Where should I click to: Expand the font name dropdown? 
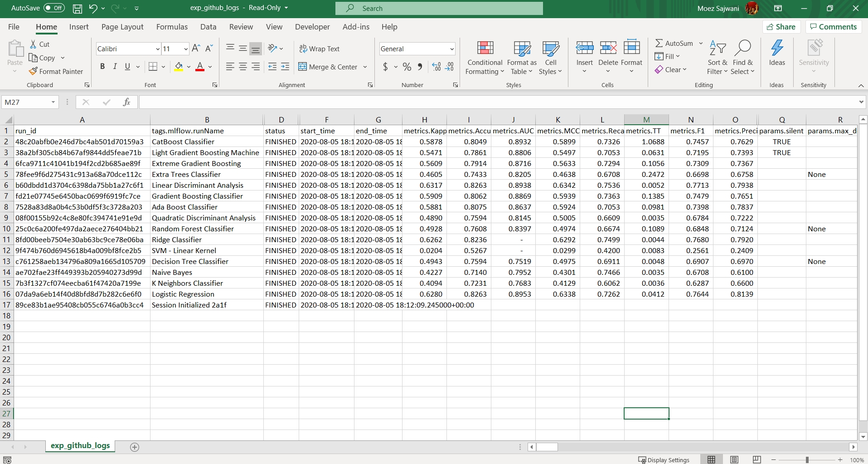tap(158, 49)
